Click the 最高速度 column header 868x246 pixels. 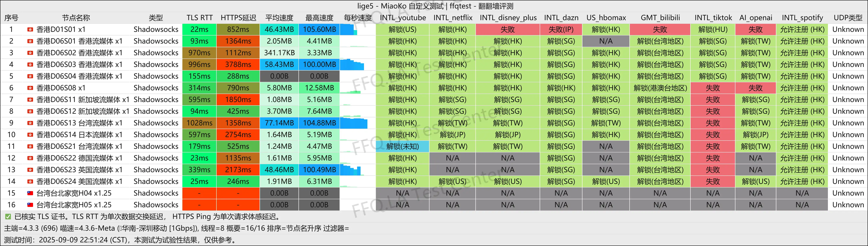click(x=319, y=18)
